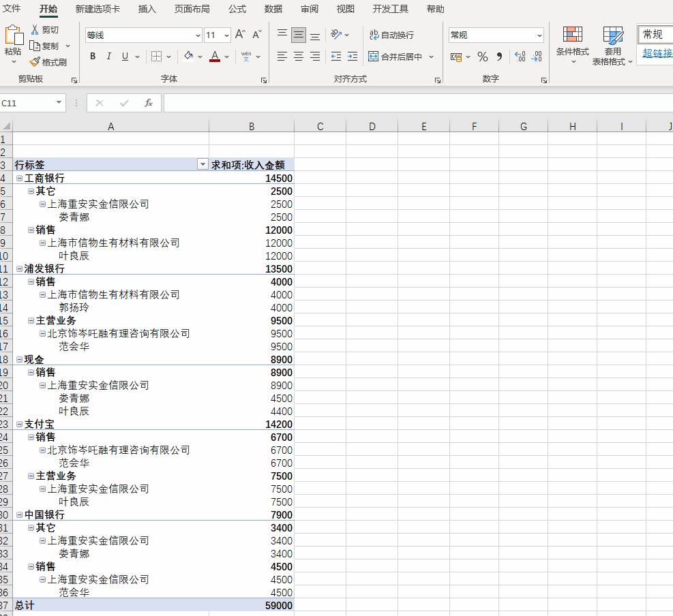The width and height of the screenshot is (673, 616).
Task: Align text left in cell
Action: point(282,56)
